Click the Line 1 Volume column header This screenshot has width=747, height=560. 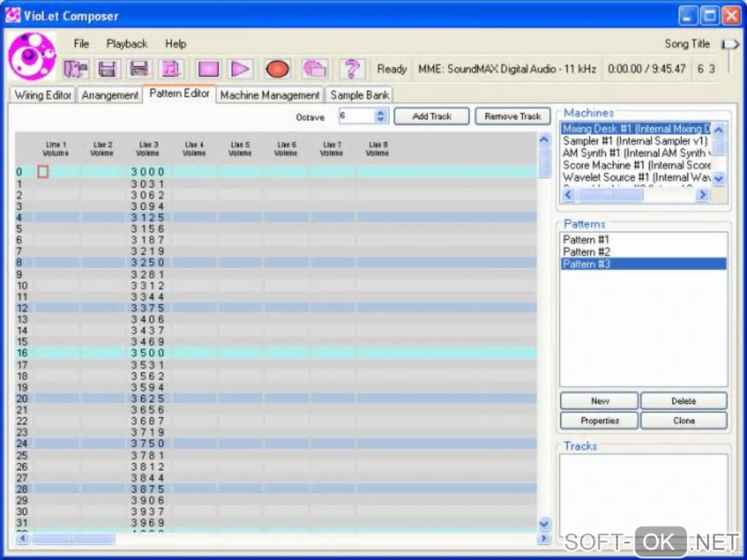click(56, 149)
